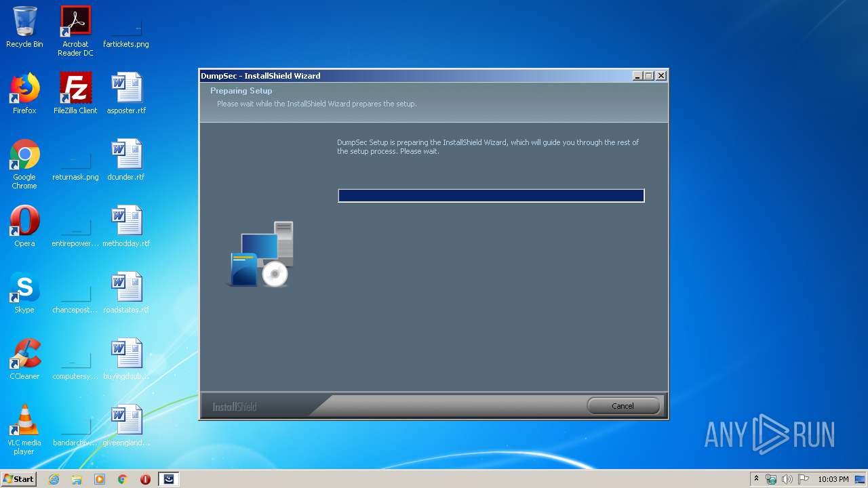Viewport: 868px width, 488px height.
Task: Open the network tray icon
Action: click(x=771, y=479)
